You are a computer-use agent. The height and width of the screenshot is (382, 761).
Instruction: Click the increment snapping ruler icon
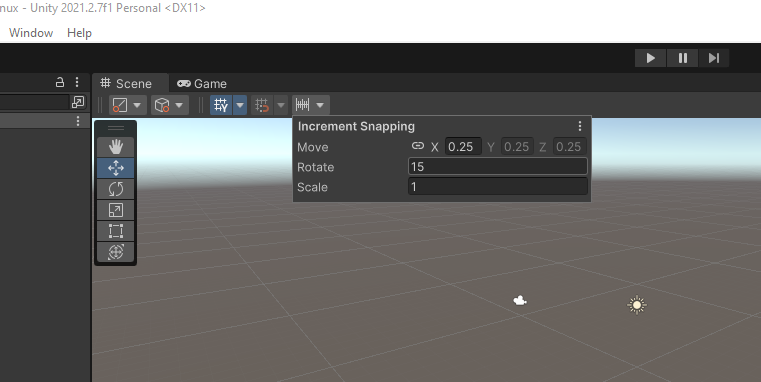302,105
